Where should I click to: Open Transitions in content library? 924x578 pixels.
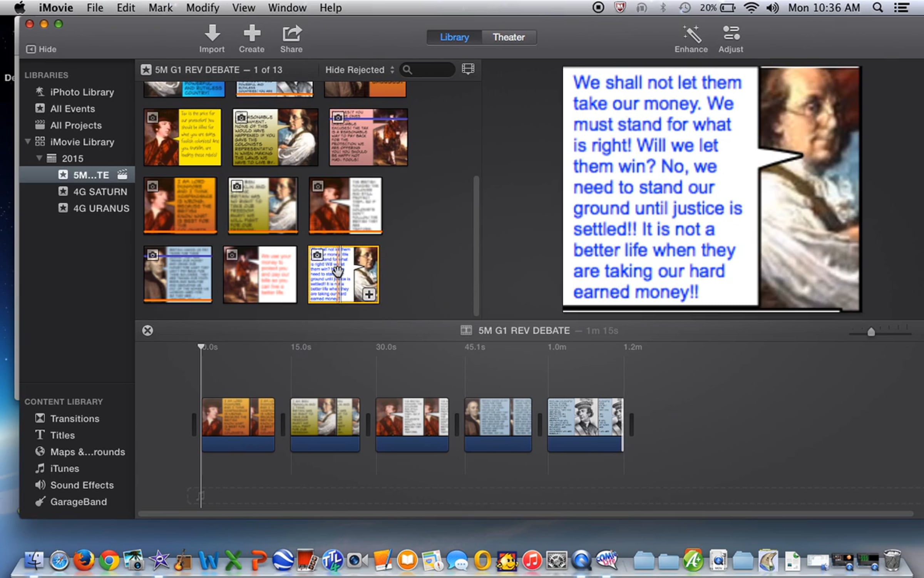point(74,418)
